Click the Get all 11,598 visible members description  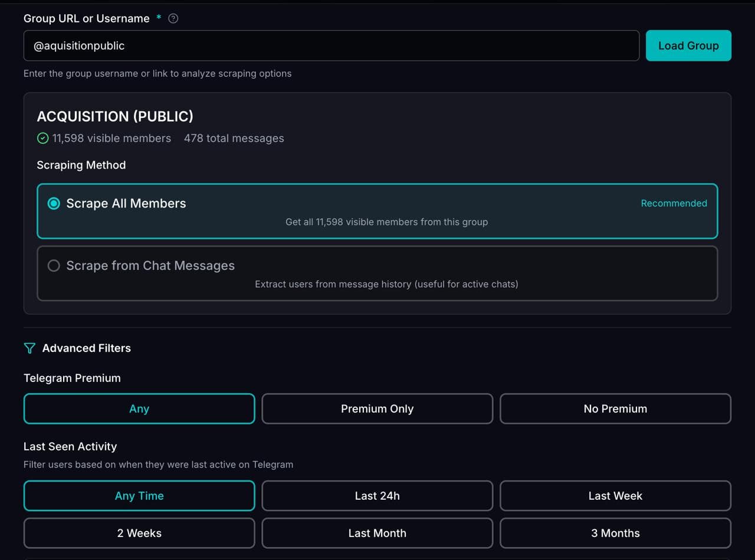386,222
